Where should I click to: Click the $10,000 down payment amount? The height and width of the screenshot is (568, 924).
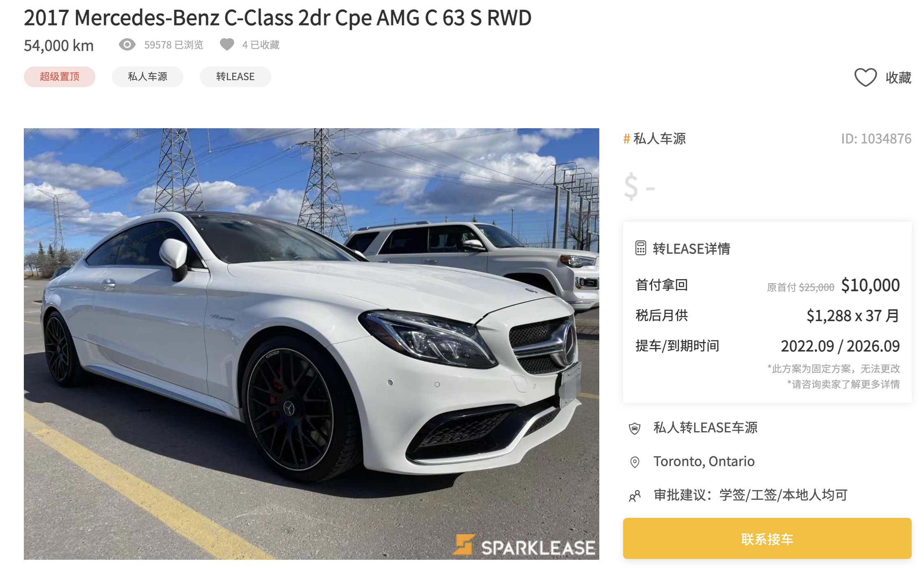(x=870, y=285)
